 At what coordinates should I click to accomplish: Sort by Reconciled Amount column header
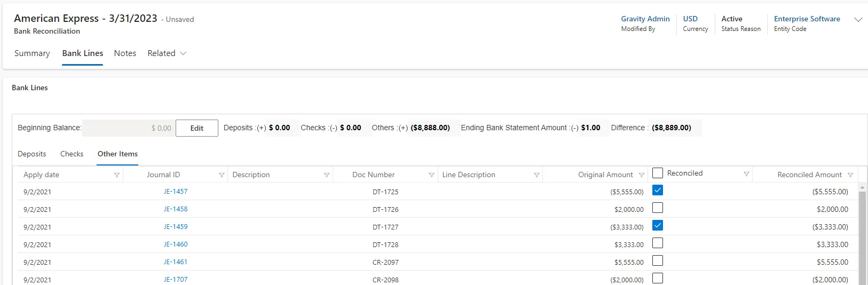tap(809, 175)
